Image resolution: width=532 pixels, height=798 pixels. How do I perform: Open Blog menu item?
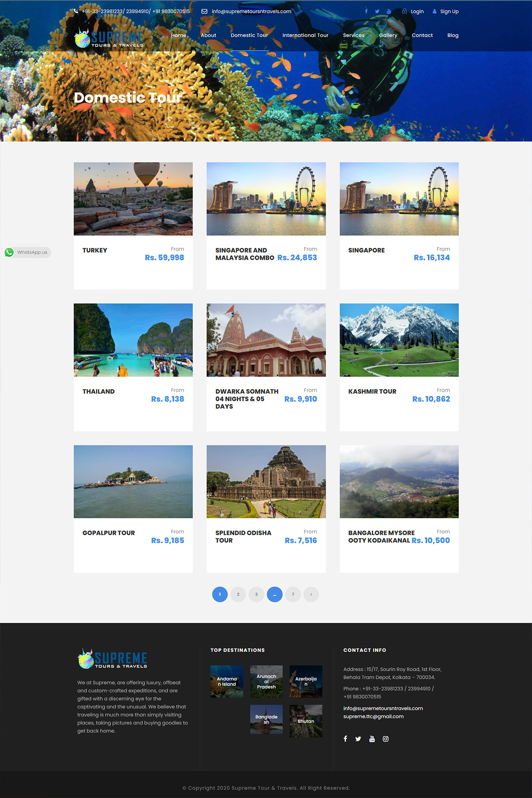[x=453, y=35]
